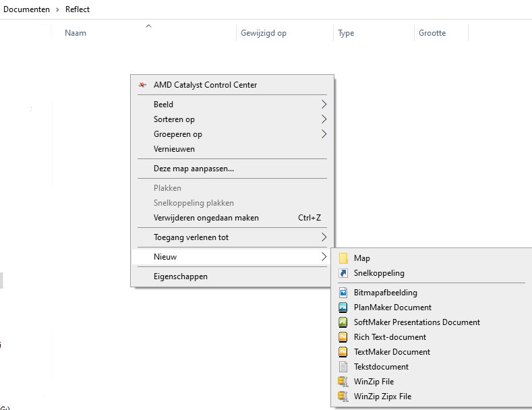Click the Snelkoppeling shortcut icon
Image resolution: width=532 pixels, height=410 pixels.
pos(343,273)
